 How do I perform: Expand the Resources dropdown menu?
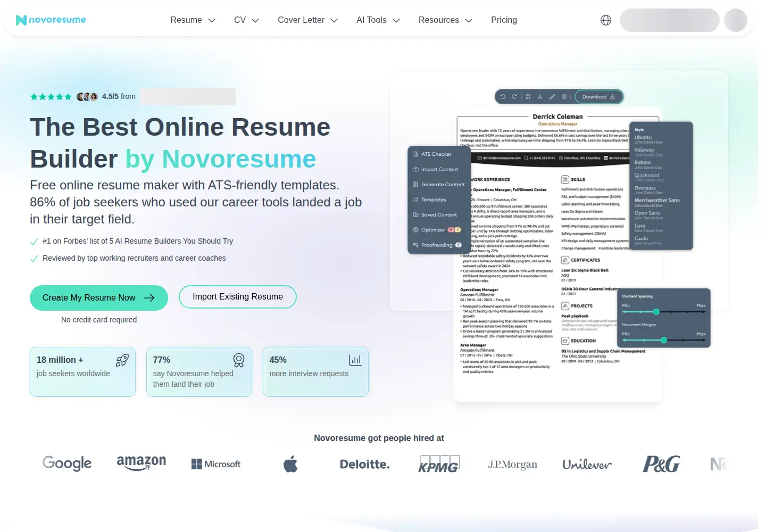[x=445, y=20]
